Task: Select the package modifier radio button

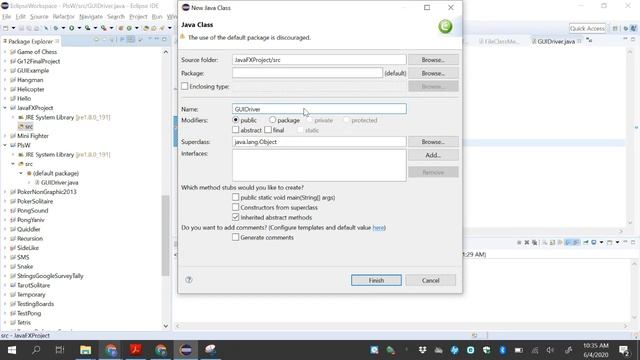Action: [272, 120]
